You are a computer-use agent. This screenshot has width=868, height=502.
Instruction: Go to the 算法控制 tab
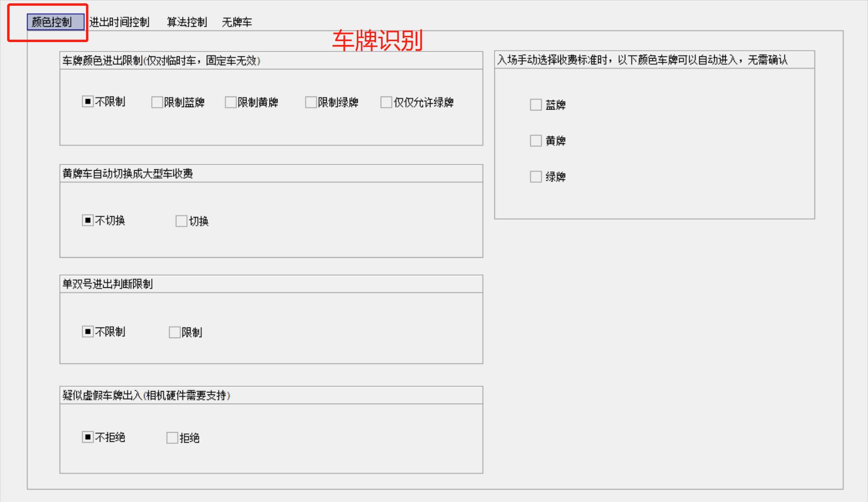click(x=187, y=22)
